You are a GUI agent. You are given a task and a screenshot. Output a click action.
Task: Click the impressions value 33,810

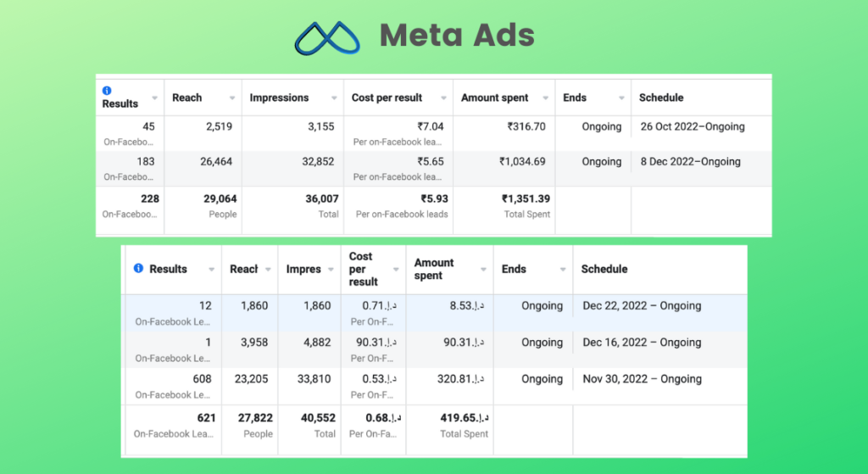point(314,379)
